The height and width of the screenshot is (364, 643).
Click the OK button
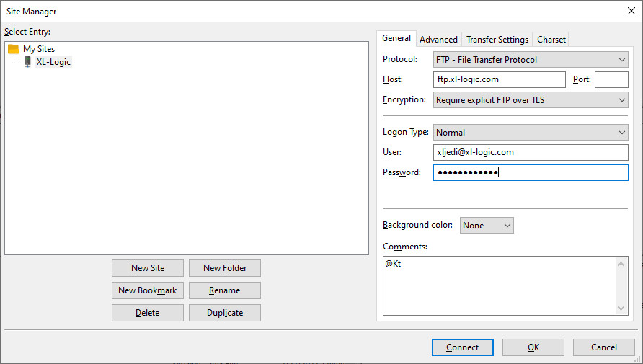coord(533,347)
